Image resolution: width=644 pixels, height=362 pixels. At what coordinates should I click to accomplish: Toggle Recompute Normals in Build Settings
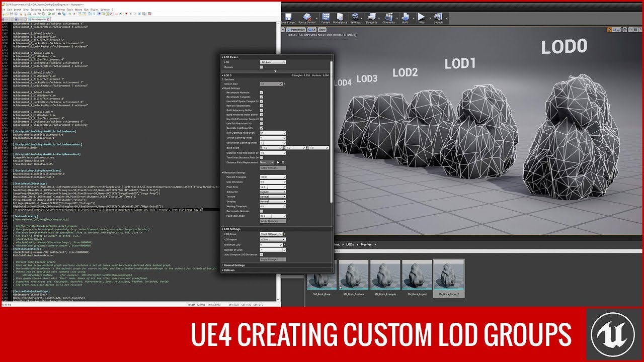(262, 93)
